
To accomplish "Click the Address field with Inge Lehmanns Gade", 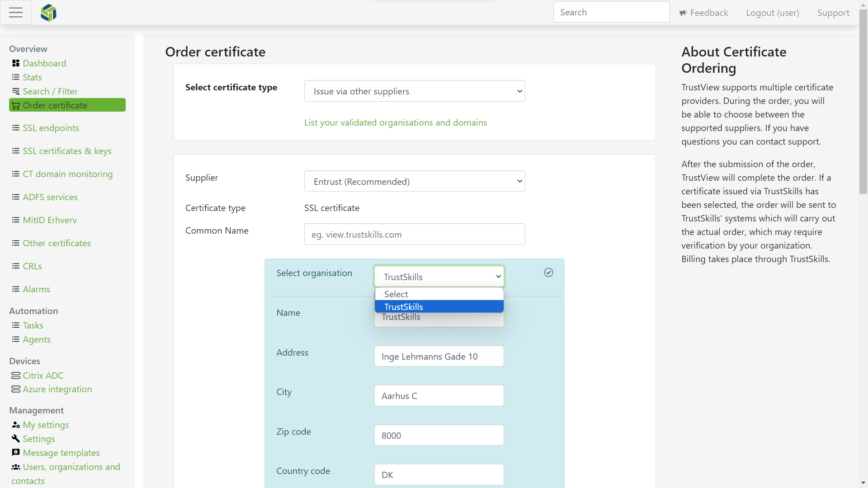I will click(439, 356).
